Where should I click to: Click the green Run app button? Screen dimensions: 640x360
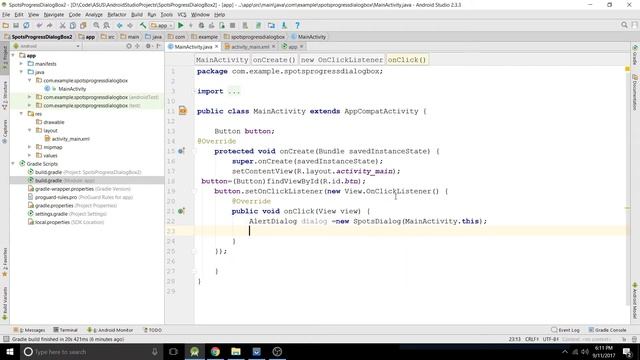tap(181, 25)
